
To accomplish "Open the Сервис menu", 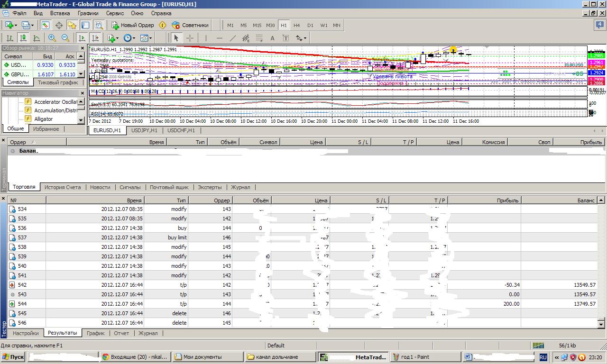I will tap(115, 13).
